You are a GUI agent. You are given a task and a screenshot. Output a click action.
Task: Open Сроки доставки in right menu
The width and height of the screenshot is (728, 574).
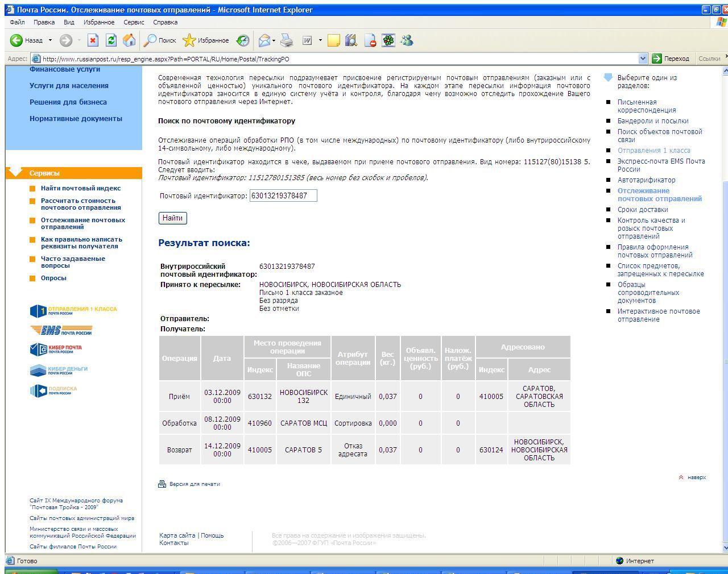[x=643, y=209]
